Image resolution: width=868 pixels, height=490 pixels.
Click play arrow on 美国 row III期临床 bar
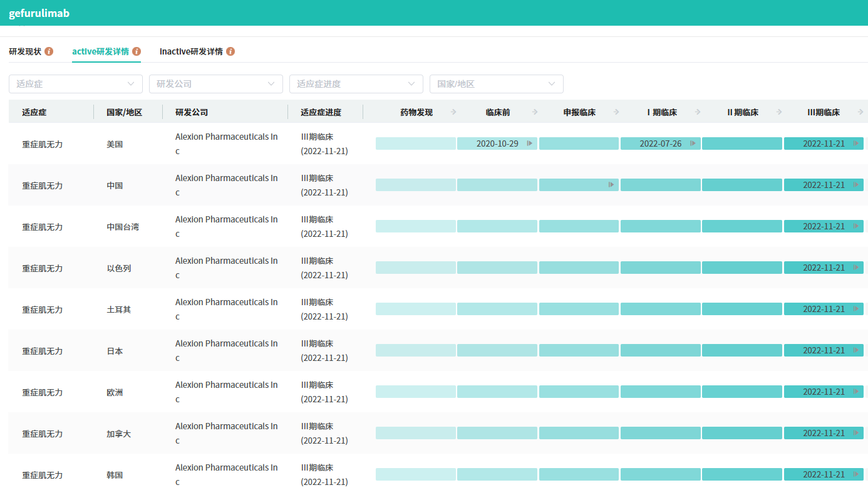(856, 143)
